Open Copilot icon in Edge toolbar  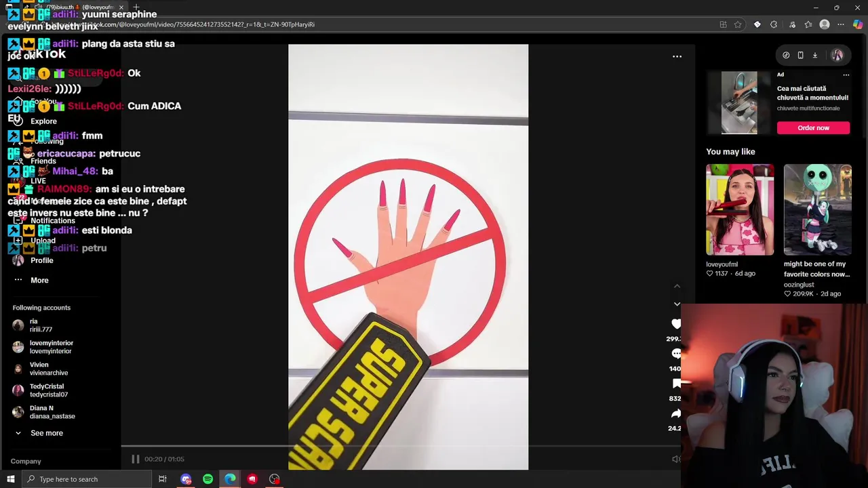click(858, 24)
